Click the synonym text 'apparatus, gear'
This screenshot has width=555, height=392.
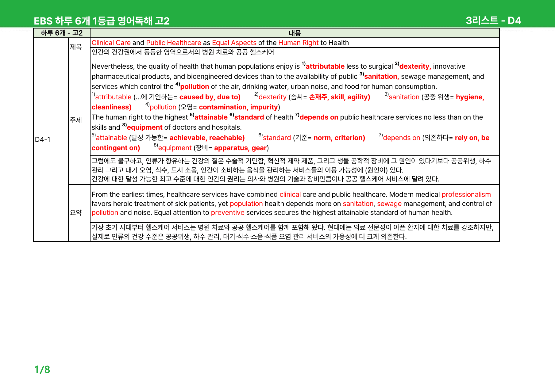point(241,148)
